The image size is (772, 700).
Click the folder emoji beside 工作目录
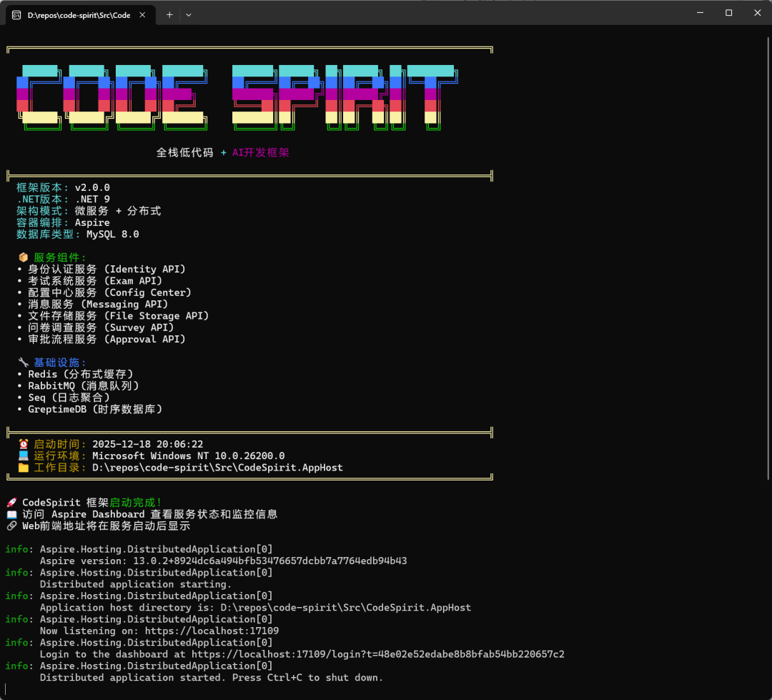(x=23, y=468)
